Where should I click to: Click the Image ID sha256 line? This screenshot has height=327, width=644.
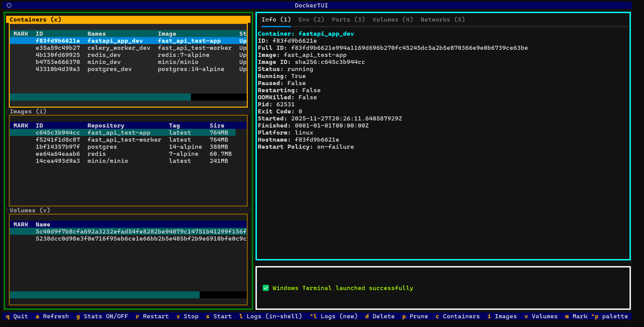coord(311,62)
